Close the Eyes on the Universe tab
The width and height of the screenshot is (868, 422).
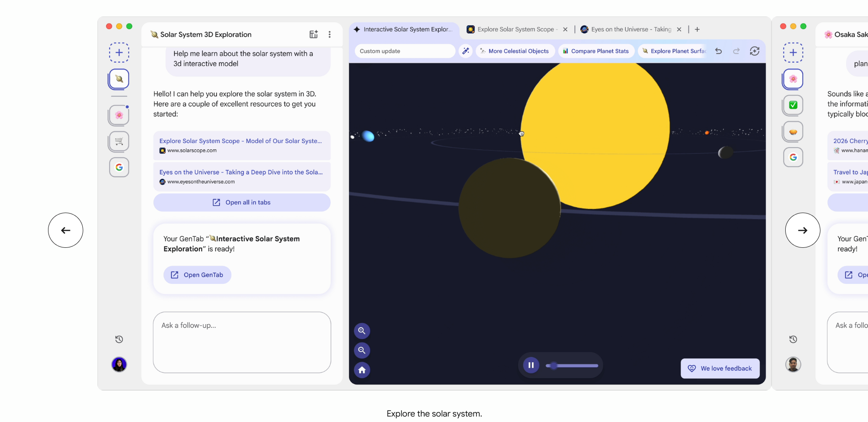click(x=679, y=29)
